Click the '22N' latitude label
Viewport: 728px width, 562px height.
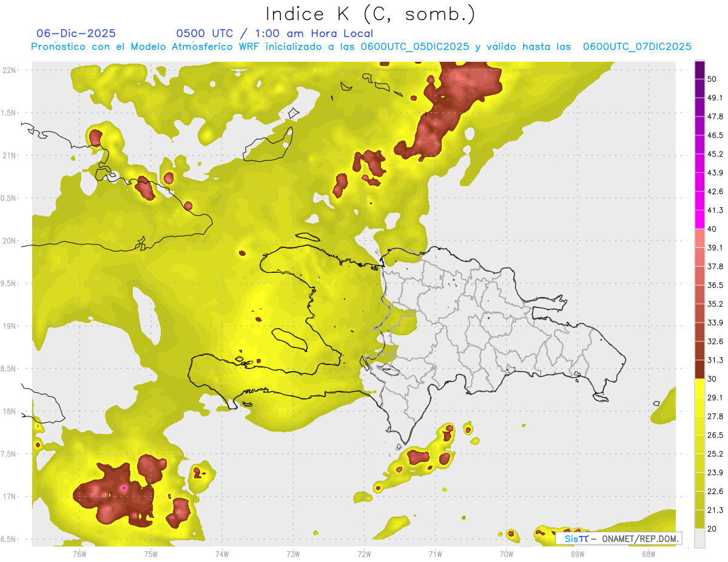click(9, 70)
